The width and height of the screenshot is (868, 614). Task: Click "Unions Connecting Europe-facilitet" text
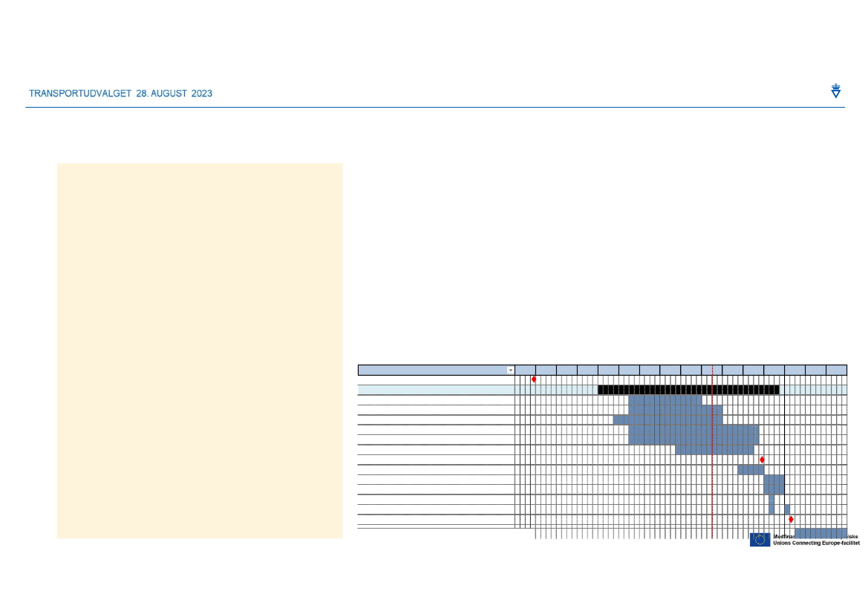point(817,543)
